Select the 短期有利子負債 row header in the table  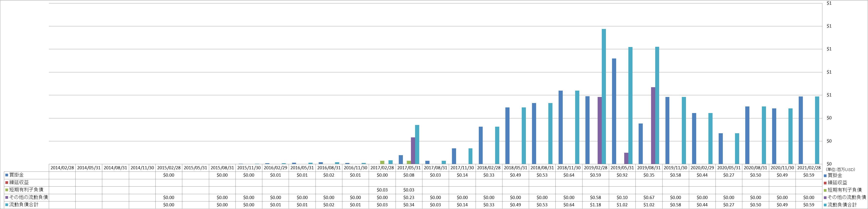point(26,190)
